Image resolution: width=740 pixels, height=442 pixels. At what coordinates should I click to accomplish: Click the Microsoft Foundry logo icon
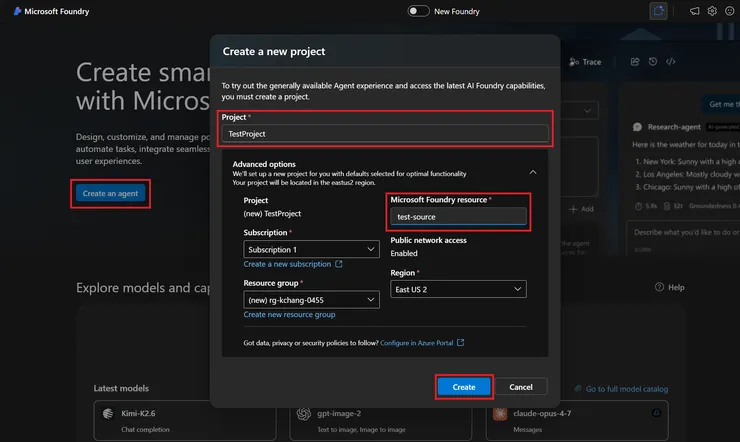(x=17, y=11)
